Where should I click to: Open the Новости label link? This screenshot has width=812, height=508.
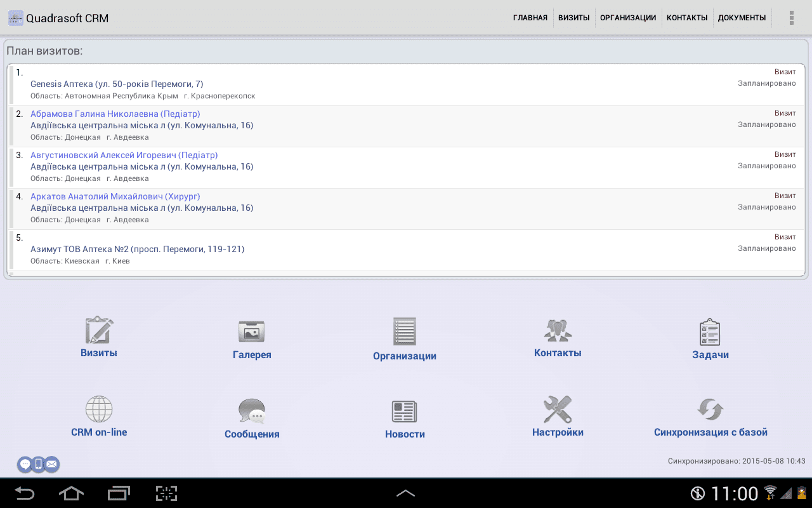(405, 434)
